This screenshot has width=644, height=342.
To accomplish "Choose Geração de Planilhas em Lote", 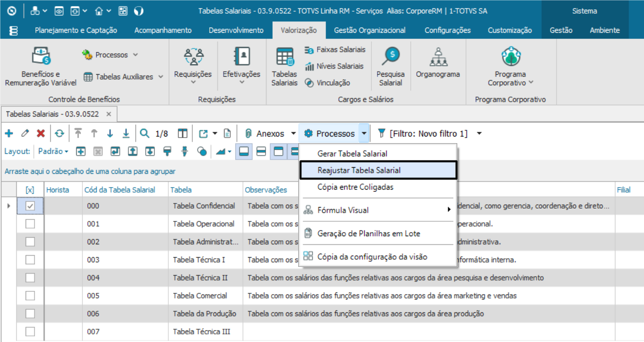I will coord(368,234).
